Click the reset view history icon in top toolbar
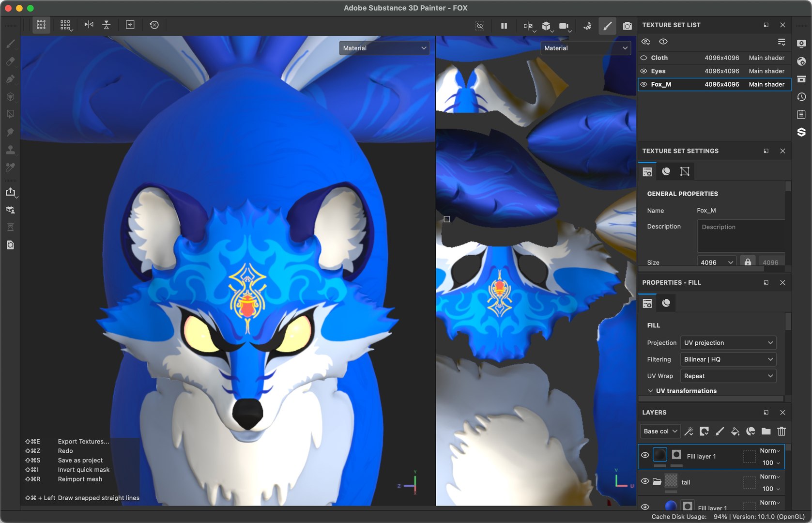Viewport: 812px width, 523px height. (154, 25)
